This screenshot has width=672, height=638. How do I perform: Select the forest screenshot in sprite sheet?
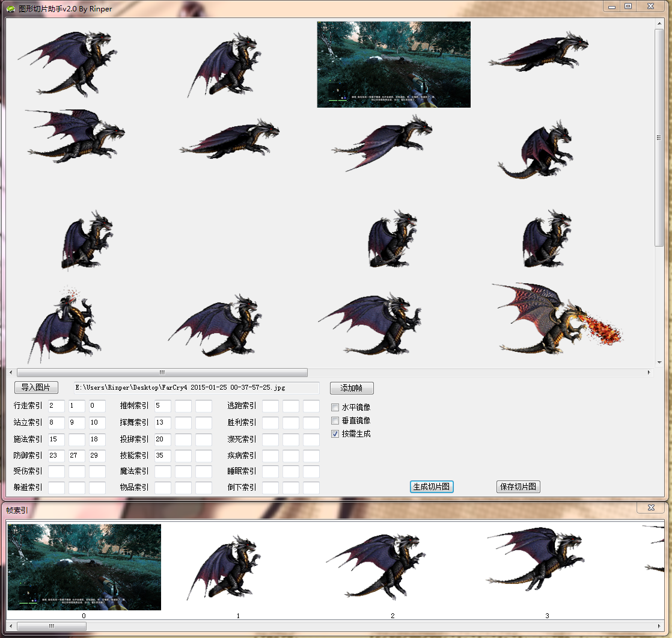[x=394, y=64]
